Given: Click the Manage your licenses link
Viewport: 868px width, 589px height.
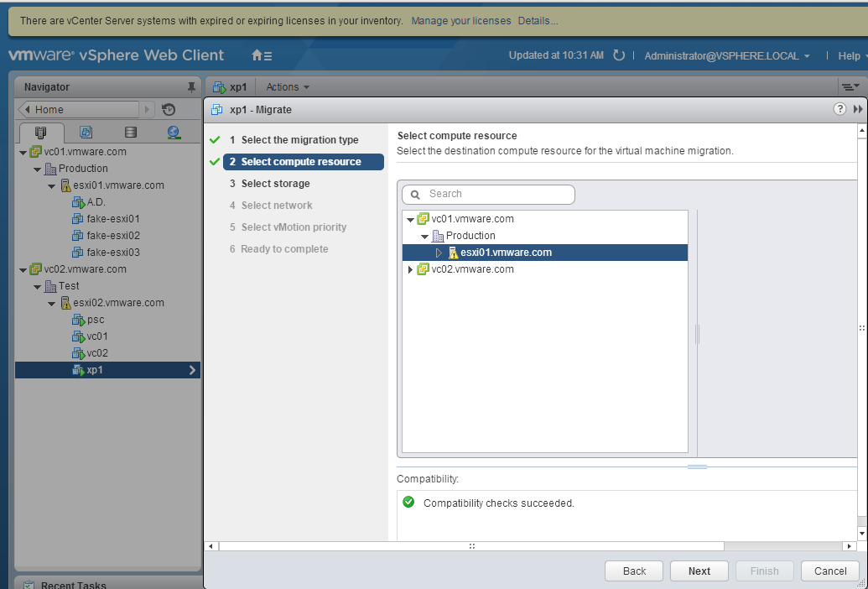Looking at the screenshot, I should pos(461,21).
